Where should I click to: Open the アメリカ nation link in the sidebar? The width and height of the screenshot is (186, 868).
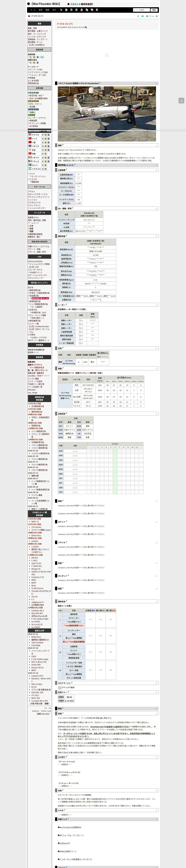tap(35, 135)
